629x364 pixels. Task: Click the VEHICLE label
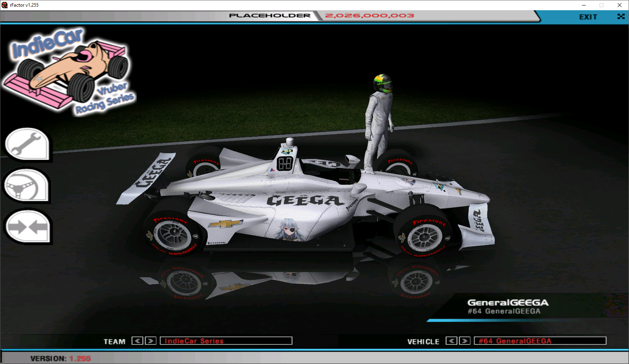[x=423, y=342]
